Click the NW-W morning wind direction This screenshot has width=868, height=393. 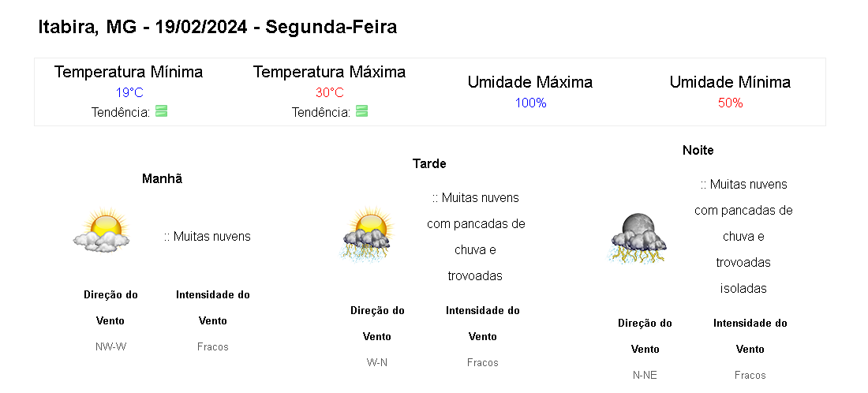pyautogui.click(x=110, y=346)
